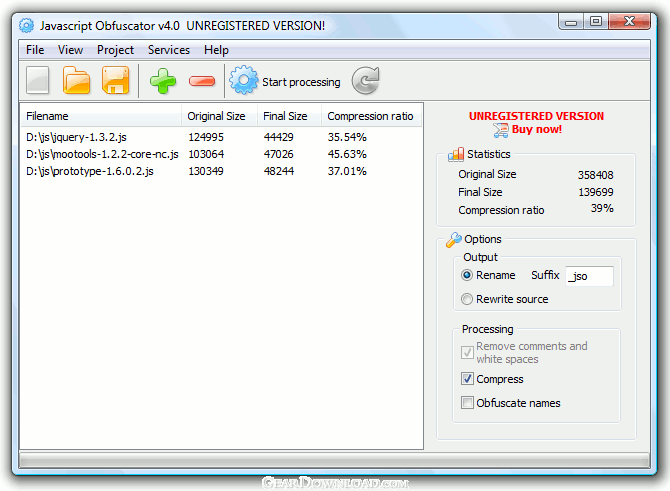
Task: Click compression ratio 45.63%
Action: (x=347, y=154)
